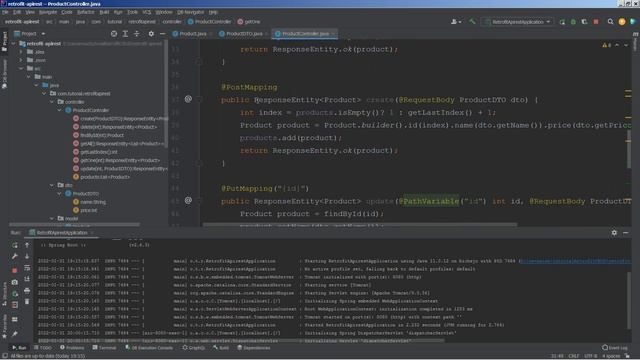Viewport: 640px width, 360px height.
Task: Collapse the ProductDTO class node
Action: coord(60,193)
